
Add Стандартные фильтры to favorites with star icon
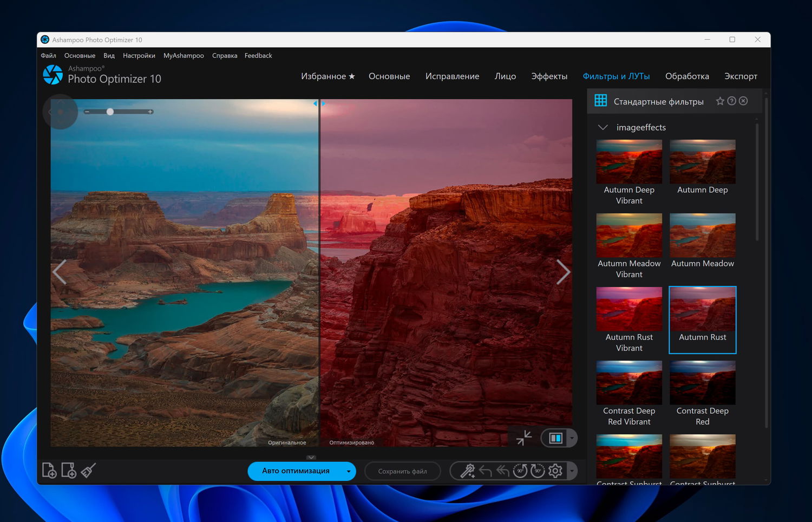tap(720, 101)
